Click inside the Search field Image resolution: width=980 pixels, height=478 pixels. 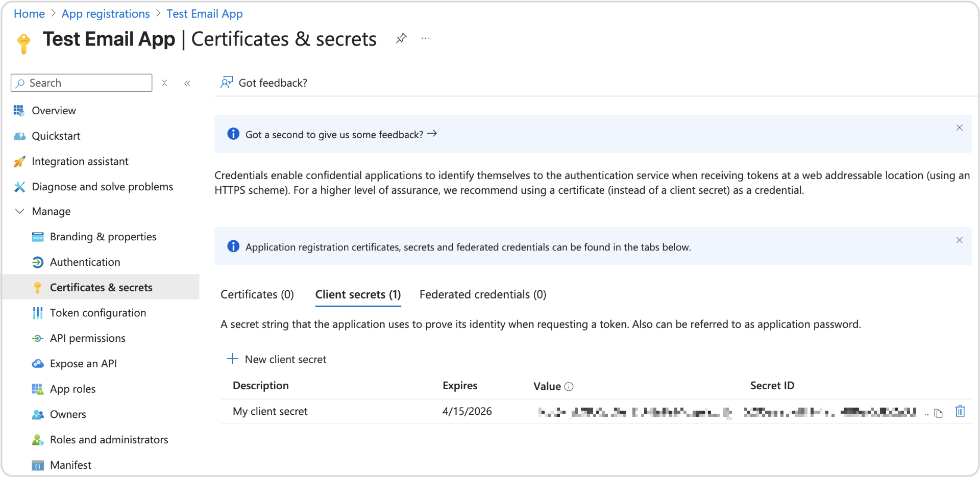coord(82,83)
